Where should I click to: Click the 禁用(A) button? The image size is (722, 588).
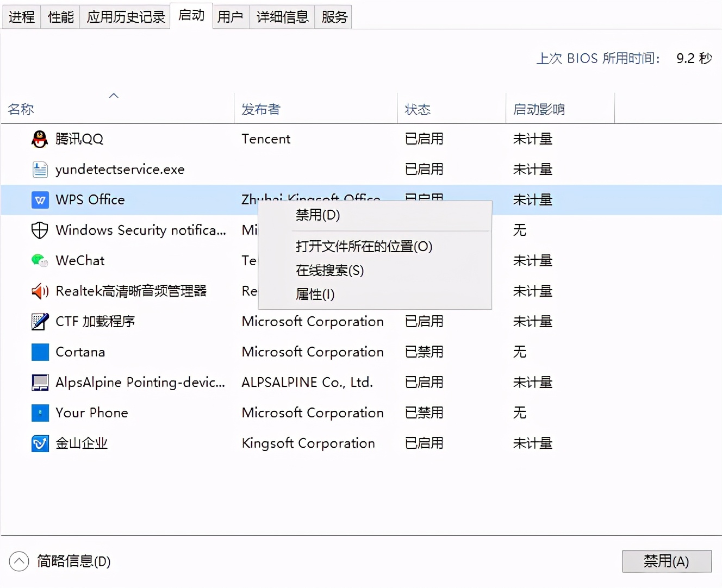tap(667, 561)
